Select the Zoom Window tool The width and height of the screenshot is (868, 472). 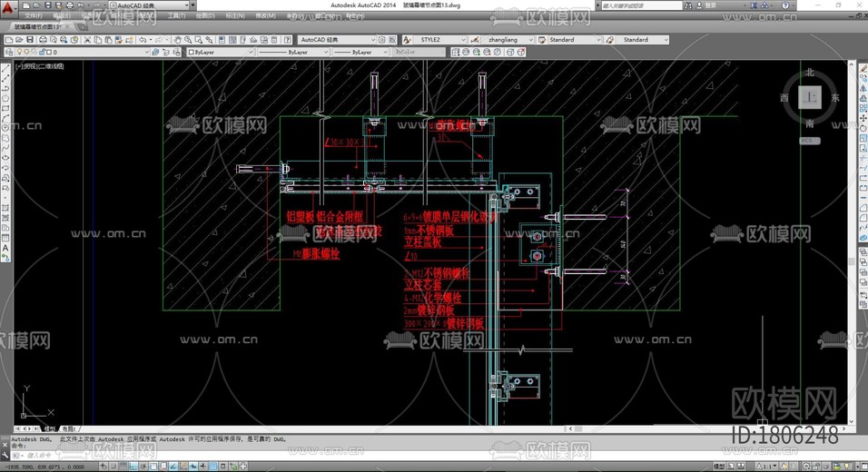coord(199,40)
